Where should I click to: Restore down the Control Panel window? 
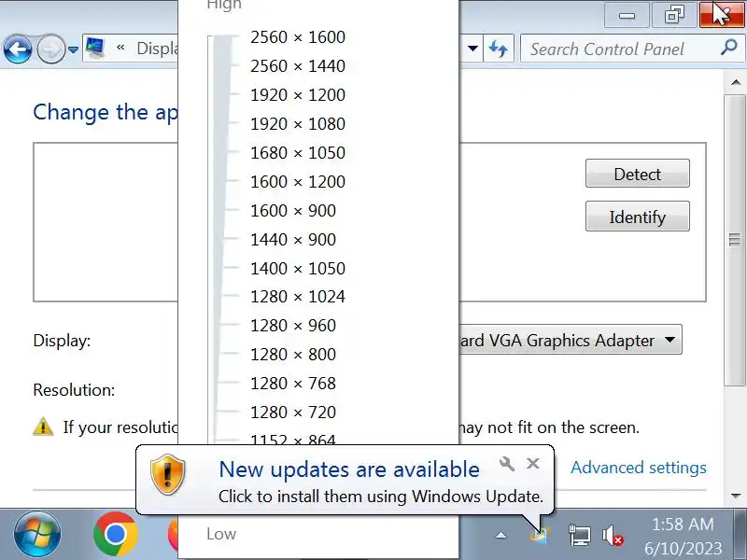[674, 16]
